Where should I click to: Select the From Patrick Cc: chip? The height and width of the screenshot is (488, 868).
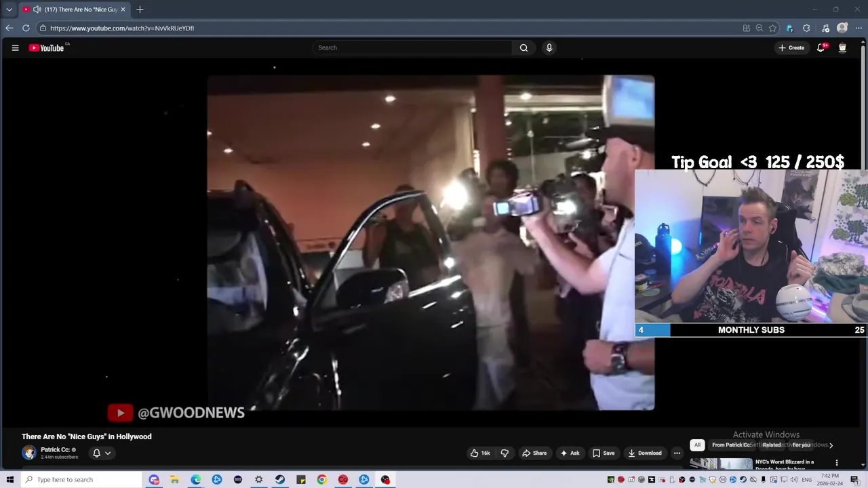tap(731, 445)
